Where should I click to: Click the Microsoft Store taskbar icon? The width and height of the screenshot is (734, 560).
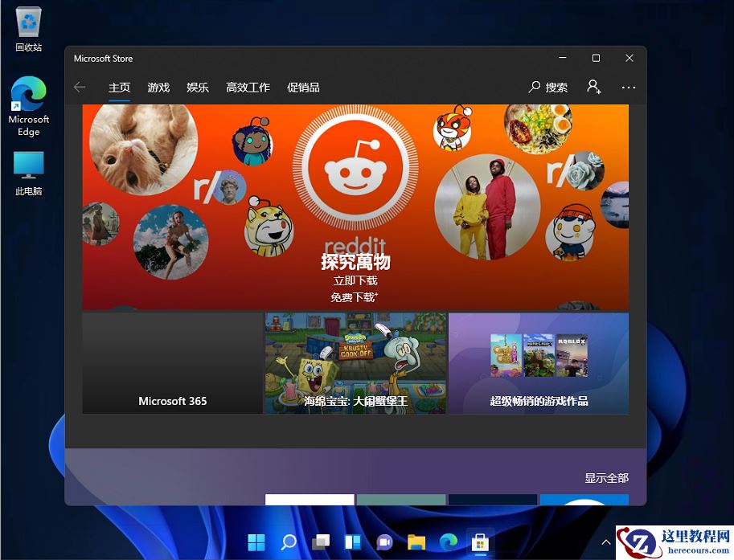point(481,542)
